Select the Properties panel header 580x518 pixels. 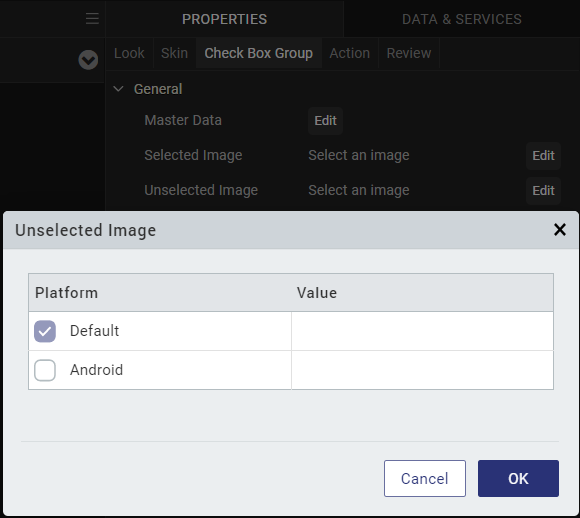click(225, 19)
